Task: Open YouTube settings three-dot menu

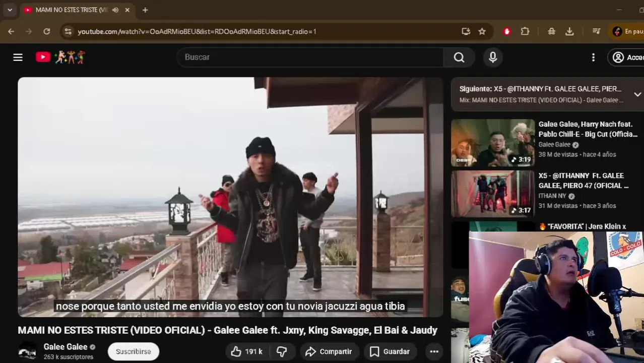Action: tap(593, 57)
